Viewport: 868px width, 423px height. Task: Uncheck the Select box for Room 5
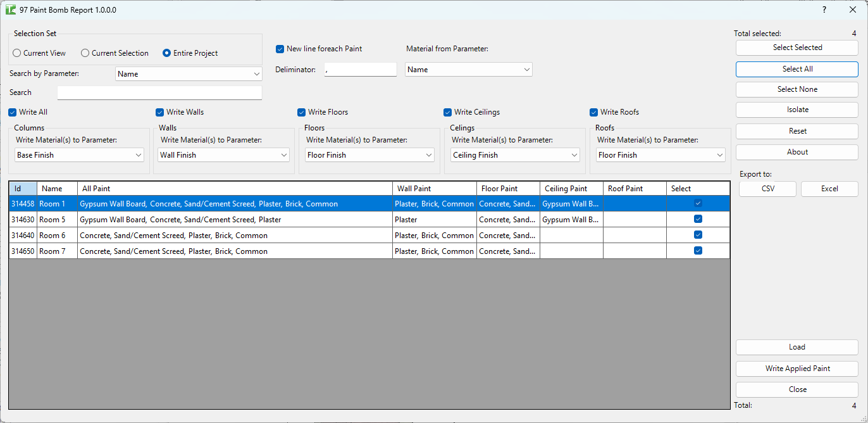pos(698,218)
